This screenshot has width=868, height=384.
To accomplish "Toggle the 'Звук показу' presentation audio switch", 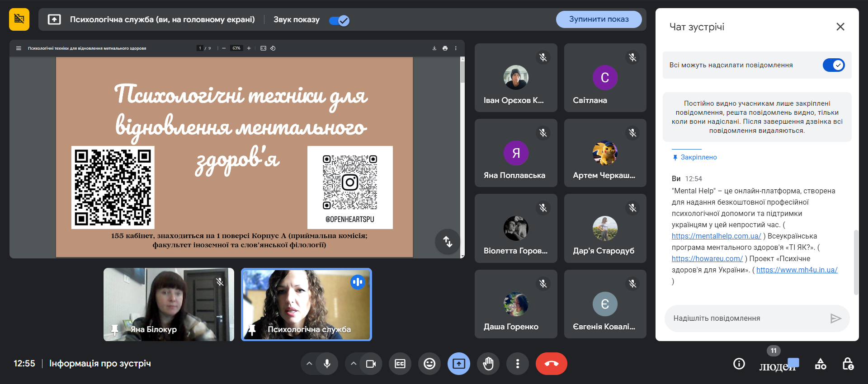I will [339, 20].
